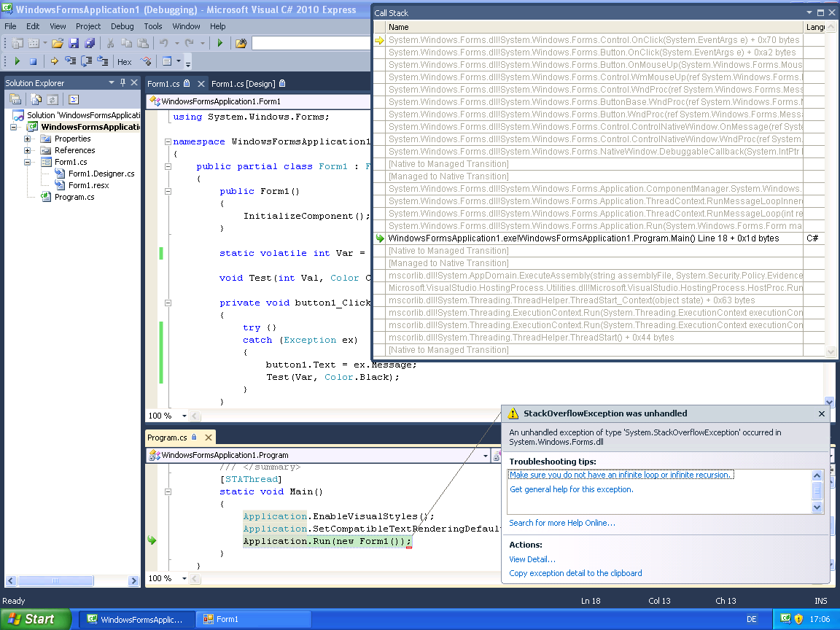The height and width of the screenshot is (630, 840).
Task: Click the Refresh icon in Solution Explorer
Action: (x=52, y=100)
